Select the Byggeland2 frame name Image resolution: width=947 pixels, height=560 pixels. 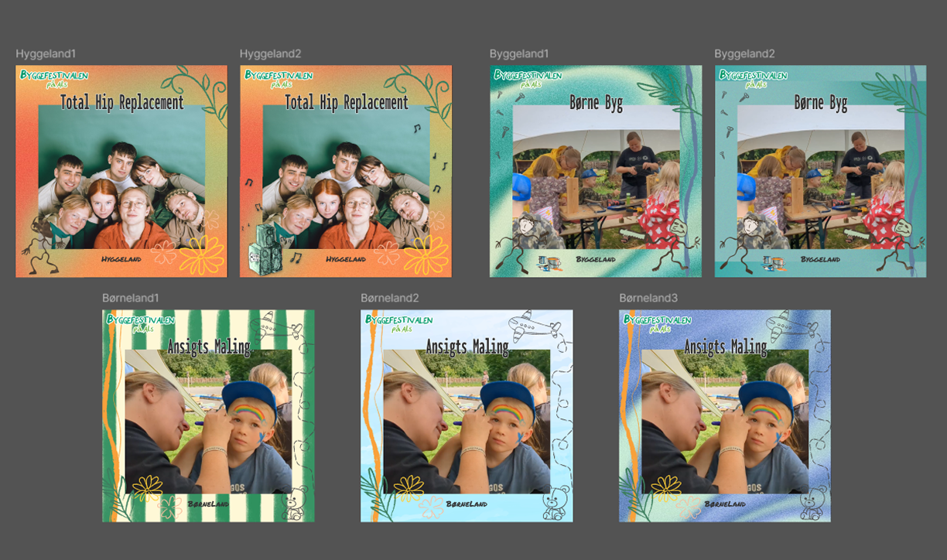(x=744, y=54)
